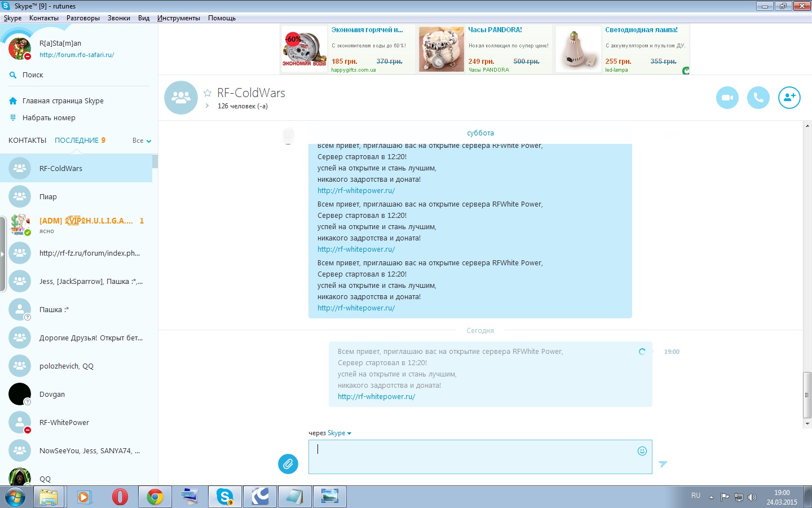This screenshot has height=508, width=812.
Task: Switch the RU input language indicator
Action: pos(696,496)
